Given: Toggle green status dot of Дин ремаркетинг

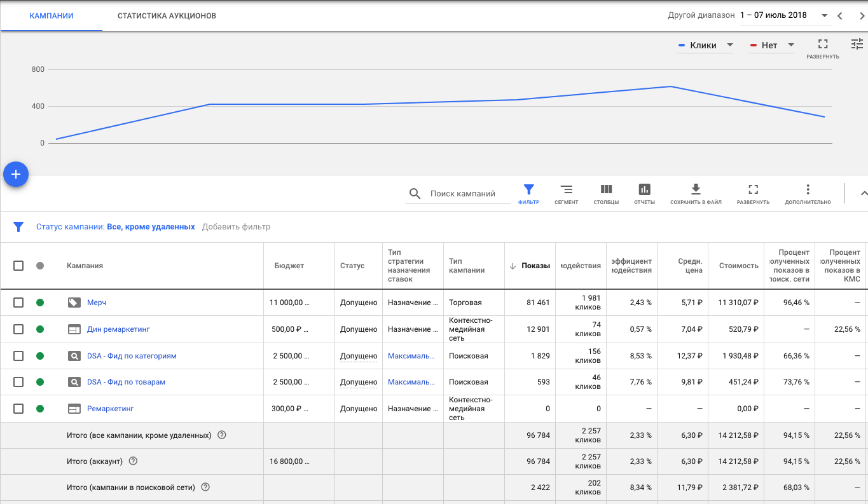Looking at the screenshot, I should coord(40,329).
